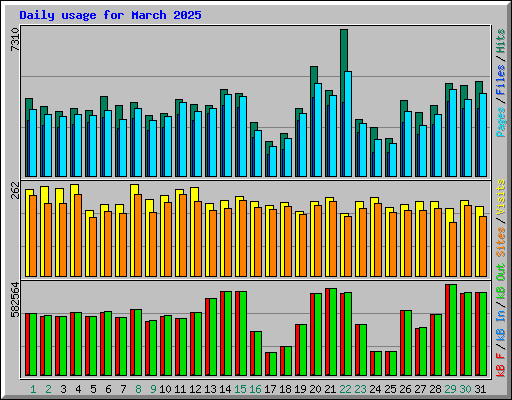The width and height of the screenshot is (512, 400).
Task: Click day label 28 on x-axis
Action: tap(435, 389)
